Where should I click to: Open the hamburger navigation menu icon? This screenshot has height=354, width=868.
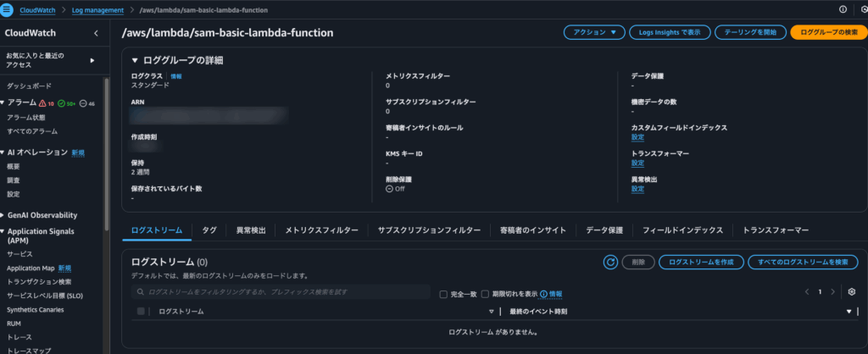tap(8, 8)
